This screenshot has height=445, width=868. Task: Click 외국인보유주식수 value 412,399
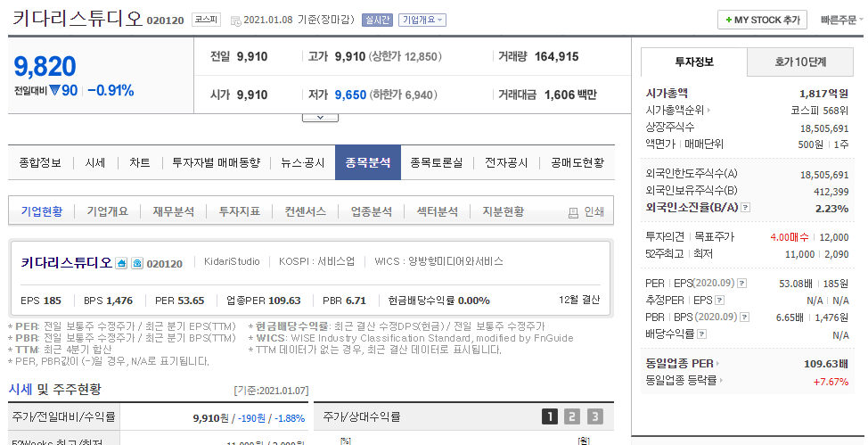tap(831, 192)
